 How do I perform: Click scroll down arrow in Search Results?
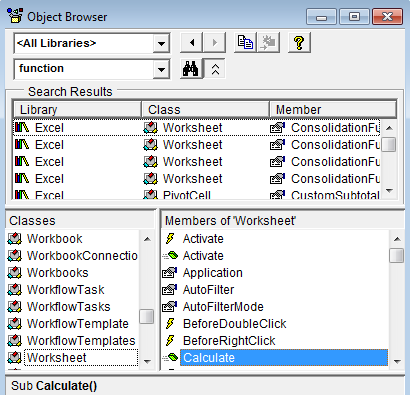[389, 191]
